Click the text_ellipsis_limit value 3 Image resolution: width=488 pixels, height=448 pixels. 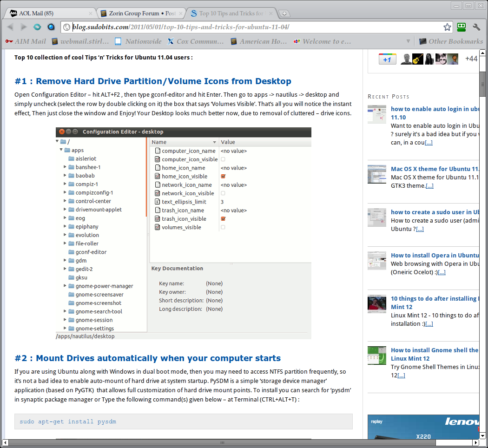[222, 202]
